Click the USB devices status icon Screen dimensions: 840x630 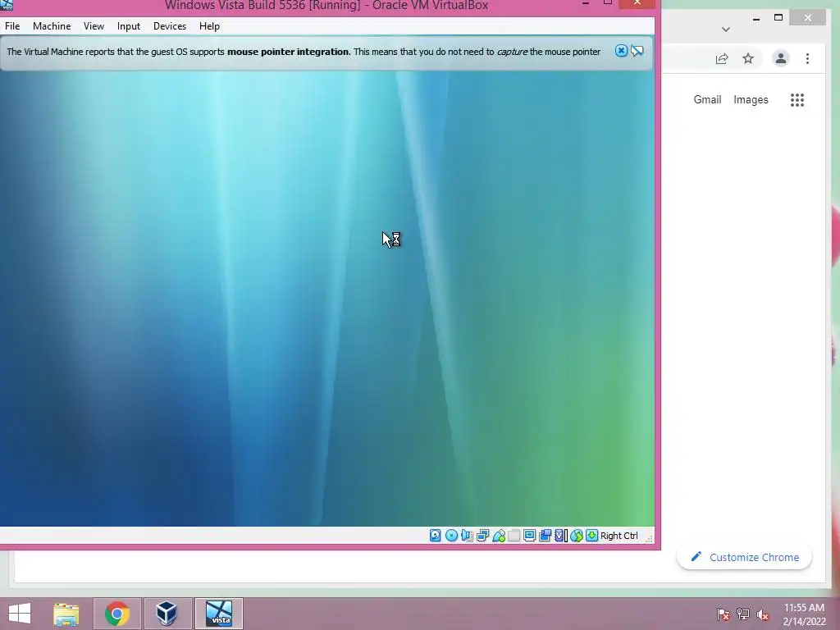[x=499, y=535]
